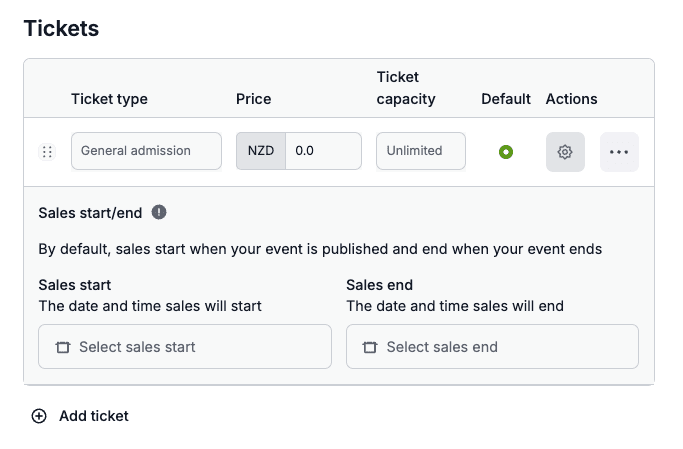
Task: Click the Ticket capacity column header
Action: tap(406, 88)
